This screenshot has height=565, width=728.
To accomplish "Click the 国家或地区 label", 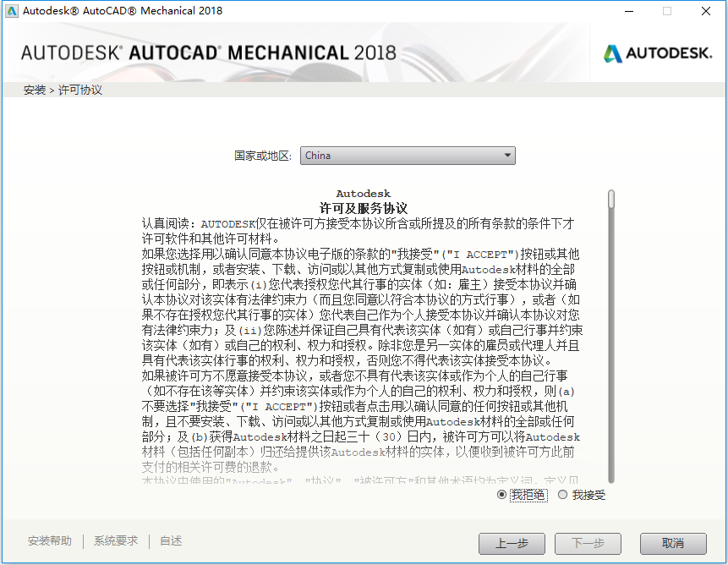I will point(263,156).
